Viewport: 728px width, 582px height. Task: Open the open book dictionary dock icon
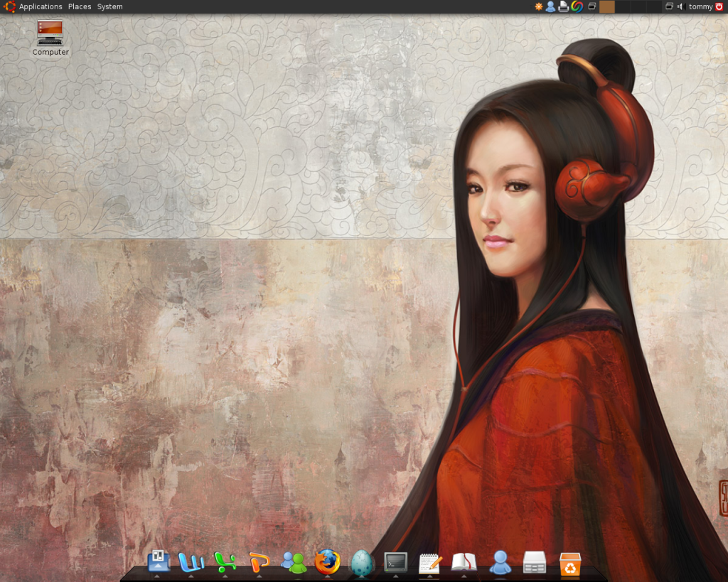point(464,562)
